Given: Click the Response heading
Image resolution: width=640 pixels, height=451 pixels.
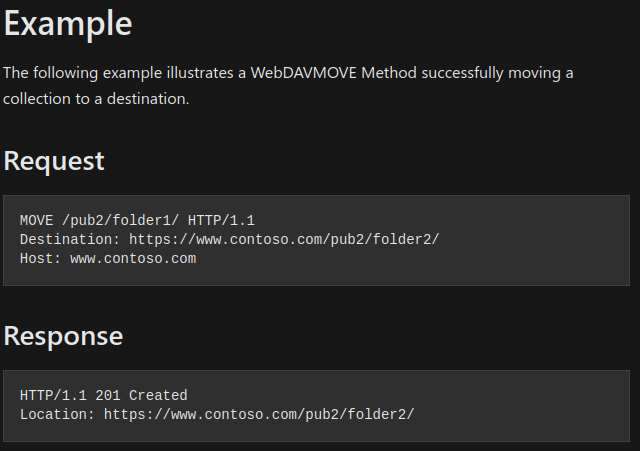Looking at the screenshot, I should click(x=63, y=336).
